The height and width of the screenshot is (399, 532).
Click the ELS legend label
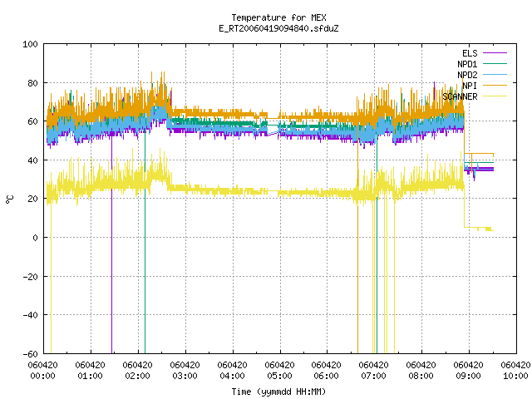[x=470, y=53]
